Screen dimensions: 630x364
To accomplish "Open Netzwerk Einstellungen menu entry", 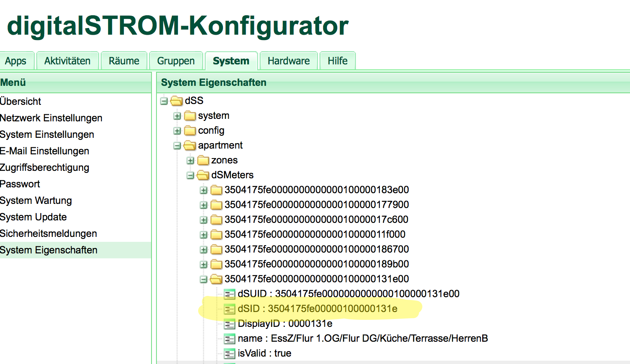I will coord(76,118).
